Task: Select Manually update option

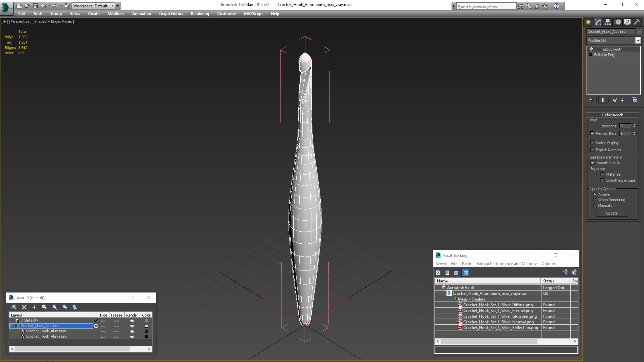Action: pos(595,205)
